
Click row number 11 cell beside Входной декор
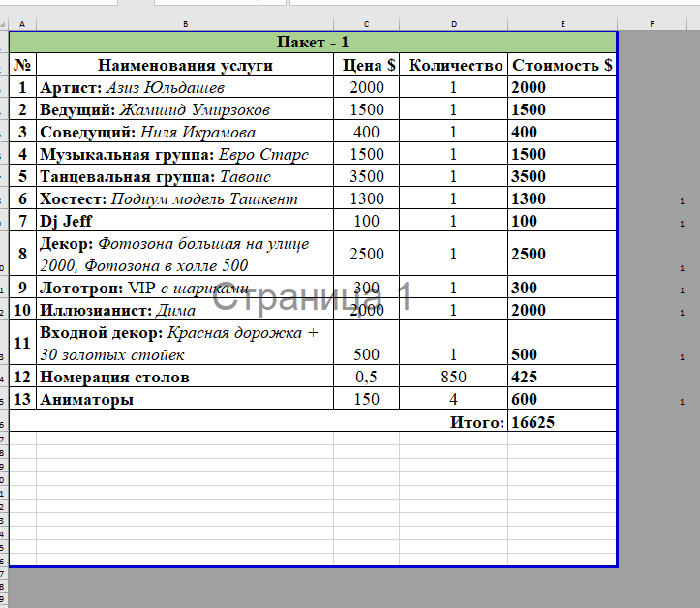pyautogui.click(x=23, y=343)
